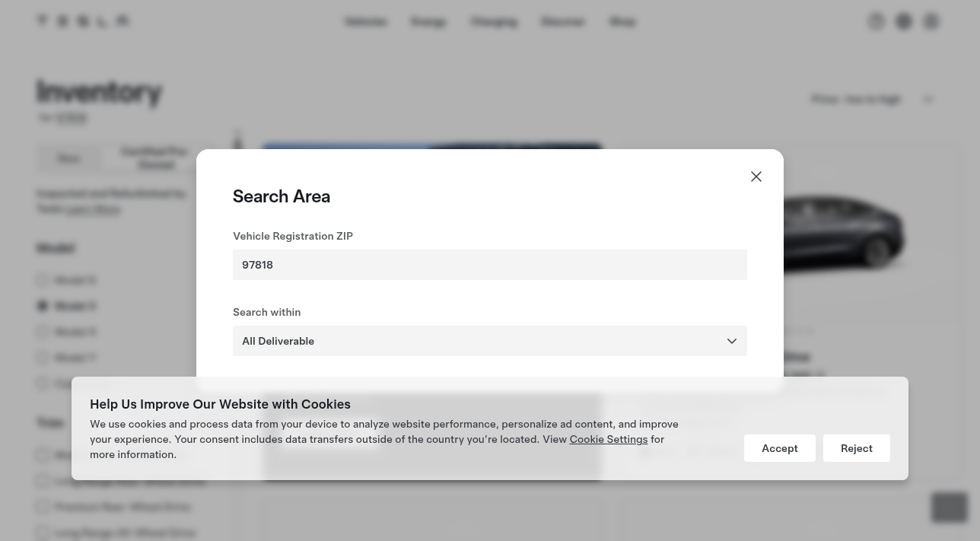
Task: Open the account icon in header
Action: [x=931, y=21]
